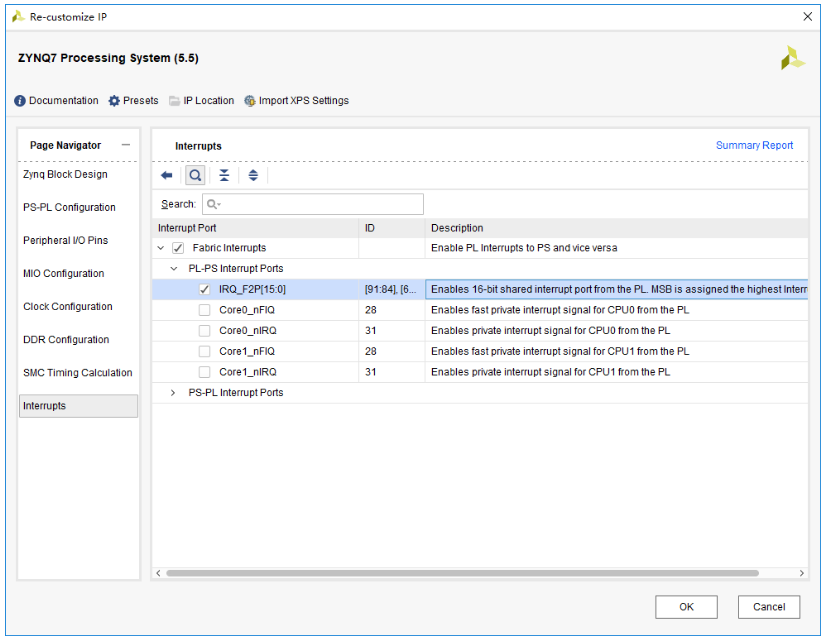Click 'Enables fast private interrupt signal for CPU0' text
The image size is (826, 641).
[560, 310]
